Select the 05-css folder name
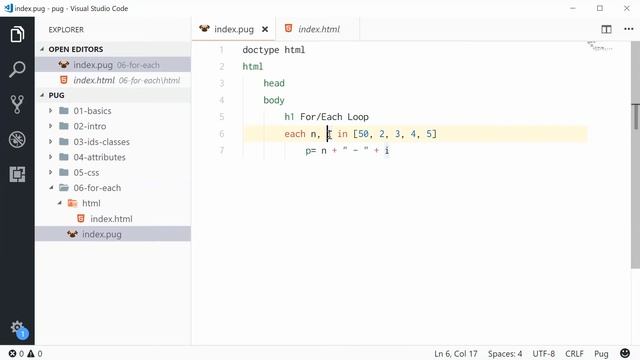The height and width of the screenshot is (360, 640). (x=86, y=173)
